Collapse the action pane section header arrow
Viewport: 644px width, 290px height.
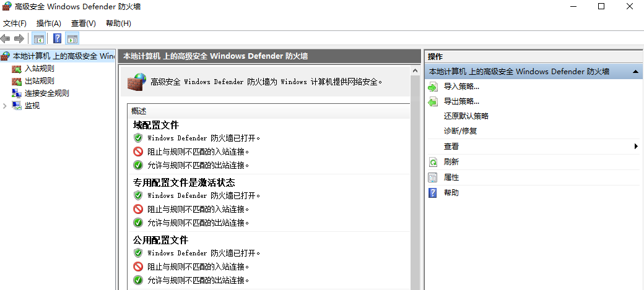coord(636,72)
